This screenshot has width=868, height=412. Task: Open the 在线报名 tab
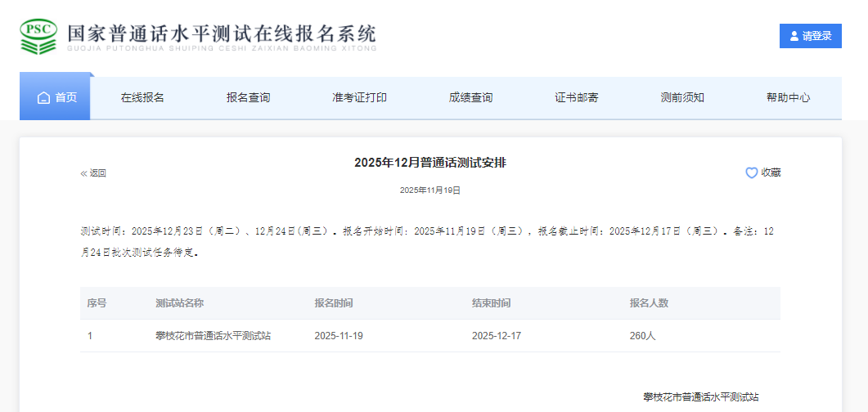[x=142, y=98]
